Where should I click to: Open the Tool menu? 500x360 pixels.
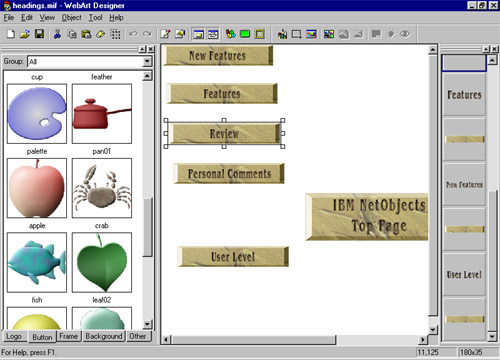tap(95, 18)
